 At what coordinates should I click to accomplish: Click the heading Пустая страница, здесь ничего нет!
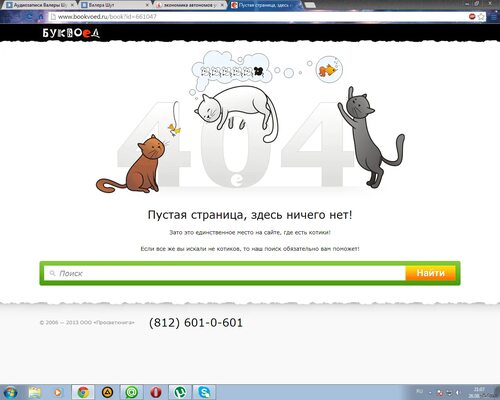[250, 215]
